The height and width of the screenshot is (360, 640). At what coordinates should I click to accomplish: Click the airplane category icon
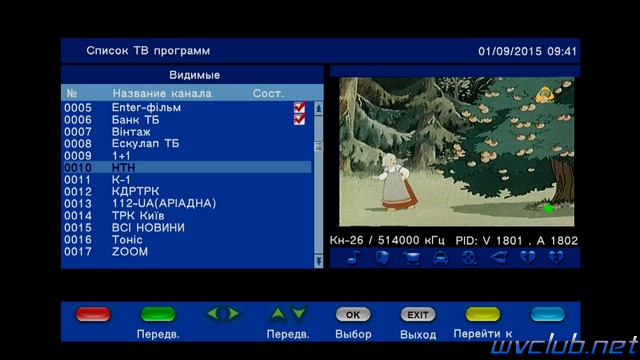click(498, 258)
